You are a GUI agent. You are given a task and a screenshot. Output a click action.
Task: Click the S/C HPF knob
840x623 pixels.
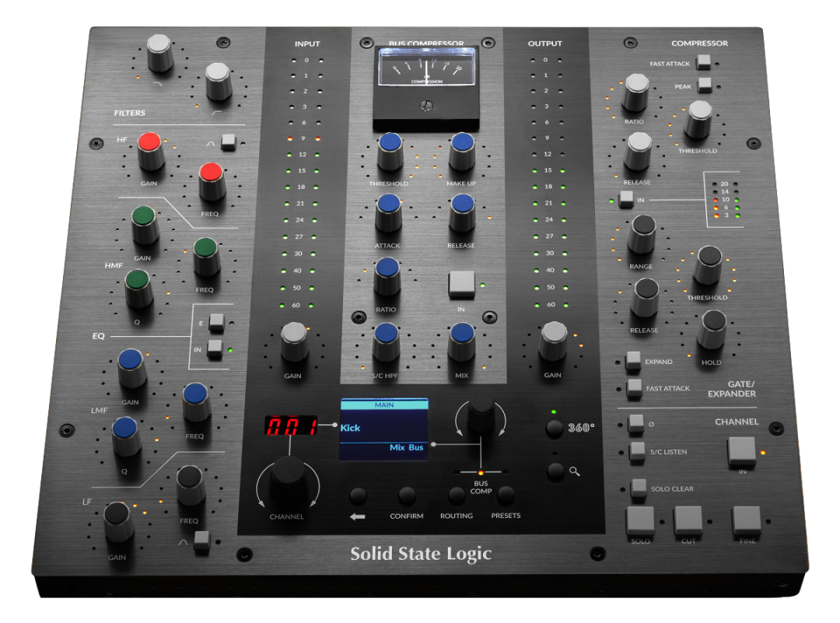(x=386, y=341)
